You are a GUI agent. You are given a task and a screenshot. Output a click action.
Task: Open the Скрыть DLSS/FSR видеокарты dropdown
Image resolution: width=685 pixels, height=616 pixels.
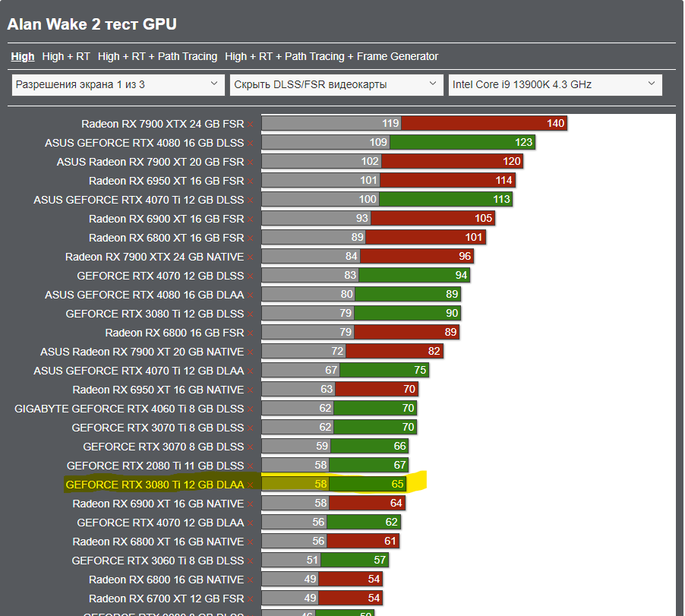tap(336, 85)
